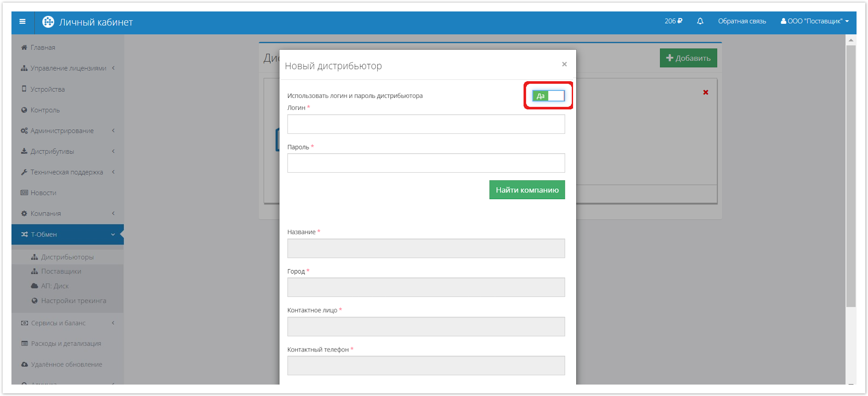Image resolution: width=868 pixels, height=396 pixels.
Task: Open notifications bell icon
Action: (700, 21)
